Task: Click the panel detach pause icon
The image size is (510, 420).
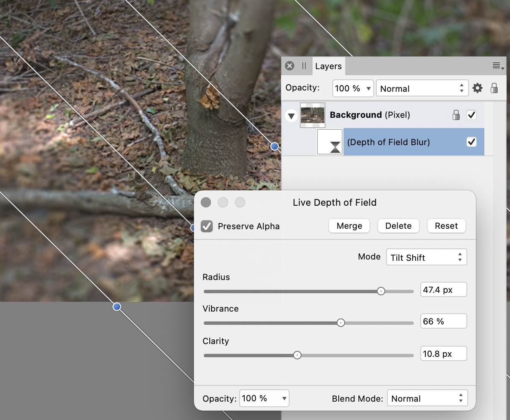Action: point(303,65)
